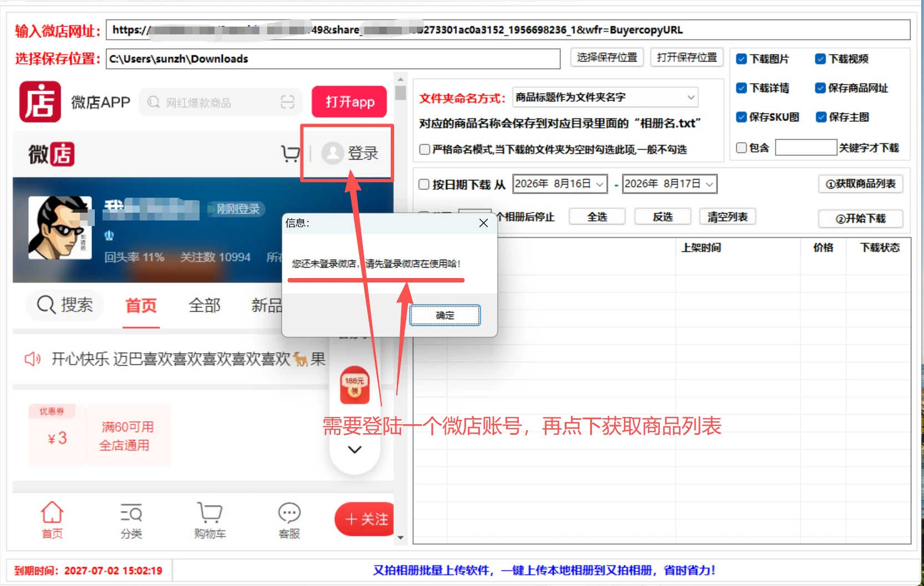Click 登录 to sign in to Weidian
The width and height of the screenshot is (924, 586).
click(363, 153)
